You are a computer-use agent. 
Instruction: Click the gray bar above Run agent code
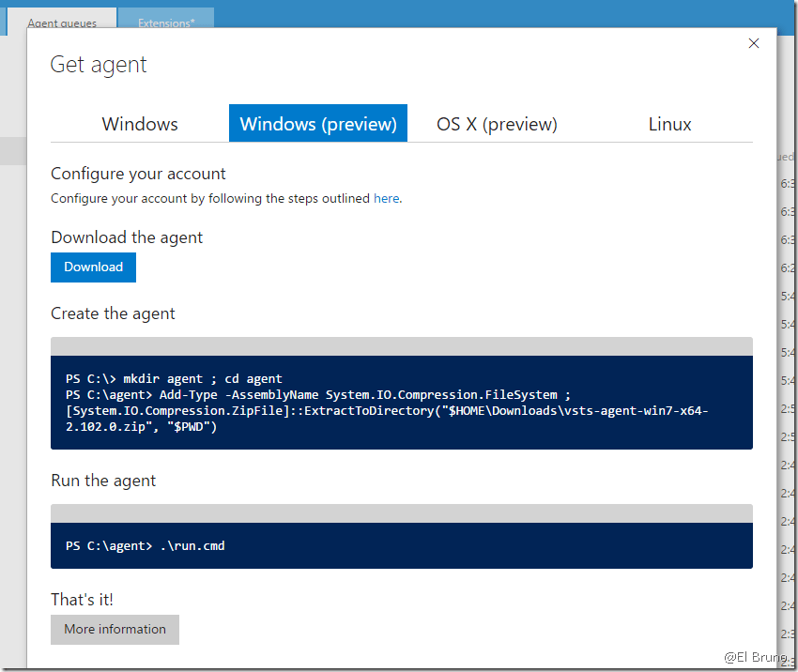click(401, 512)
